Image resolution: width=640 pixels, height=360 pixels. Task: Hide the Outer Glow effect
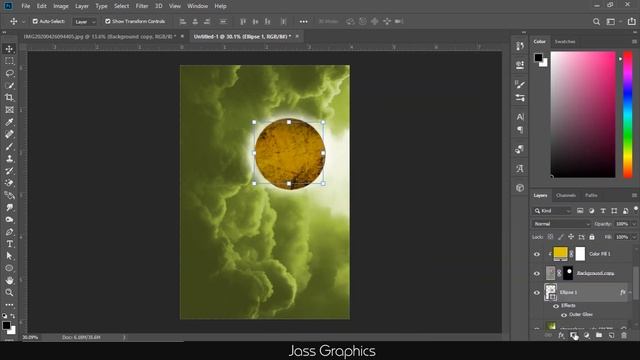point(564,315)
